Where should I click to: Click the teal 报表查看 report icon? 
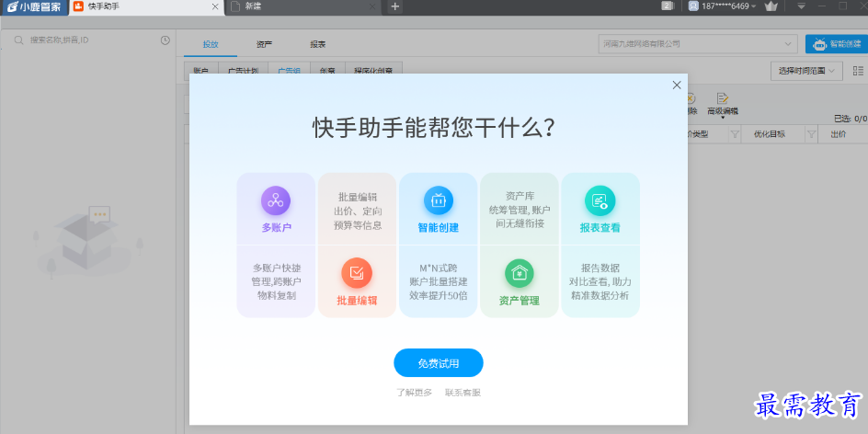(x=600, y=200)
